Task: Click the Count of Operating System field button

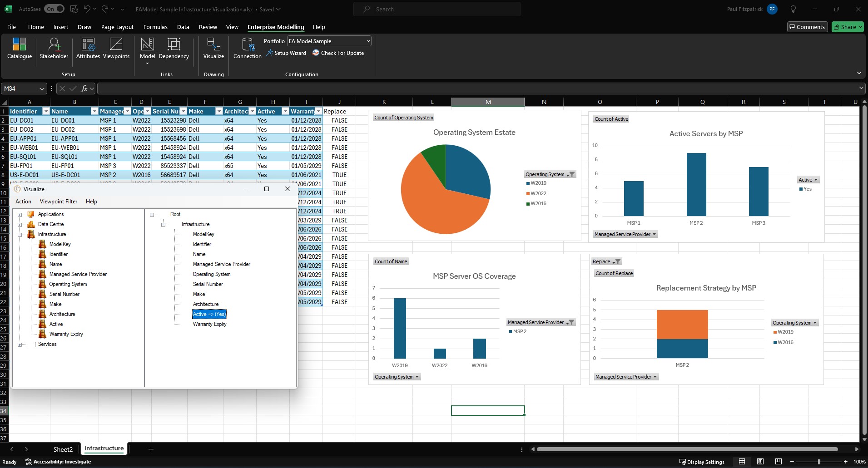Action: coord(403,118)
